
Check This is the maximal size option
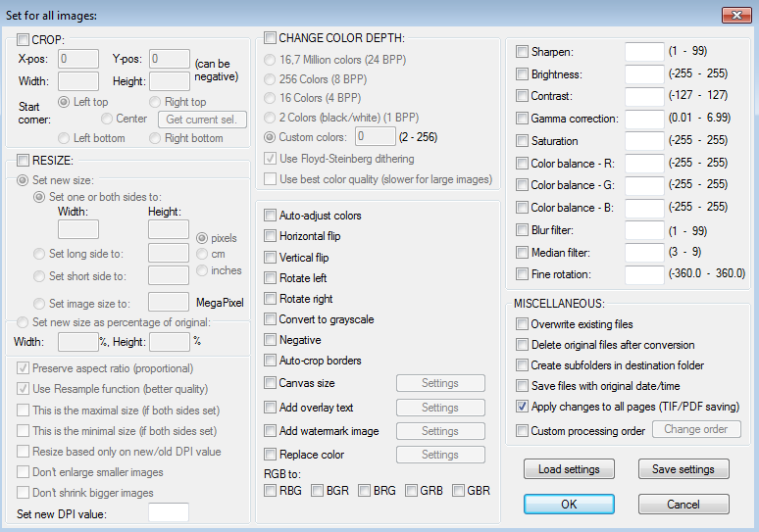click(23, 411)
